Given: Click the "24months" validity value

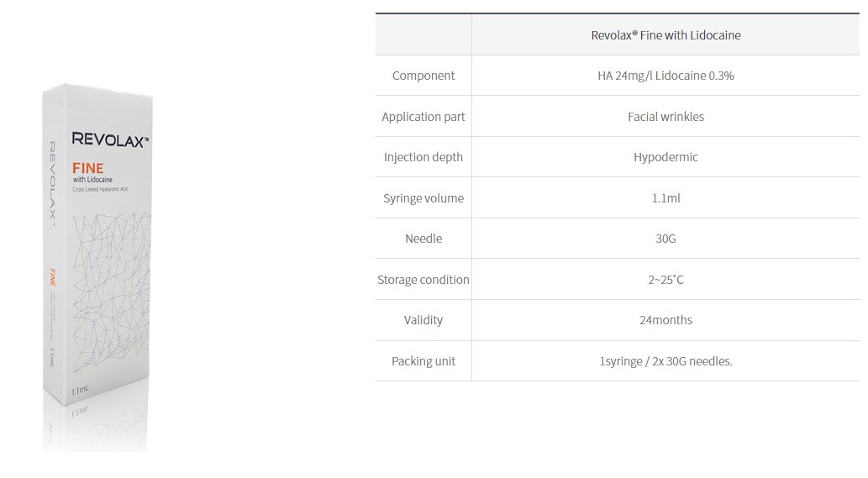Looking at the screenshot, I should 665,320.
